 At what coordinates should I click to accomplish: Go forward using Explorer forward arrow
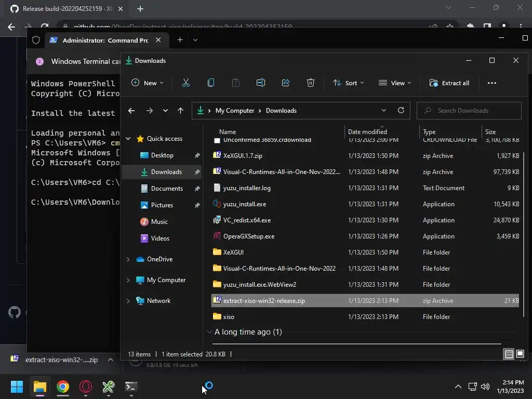coord(149,111)
